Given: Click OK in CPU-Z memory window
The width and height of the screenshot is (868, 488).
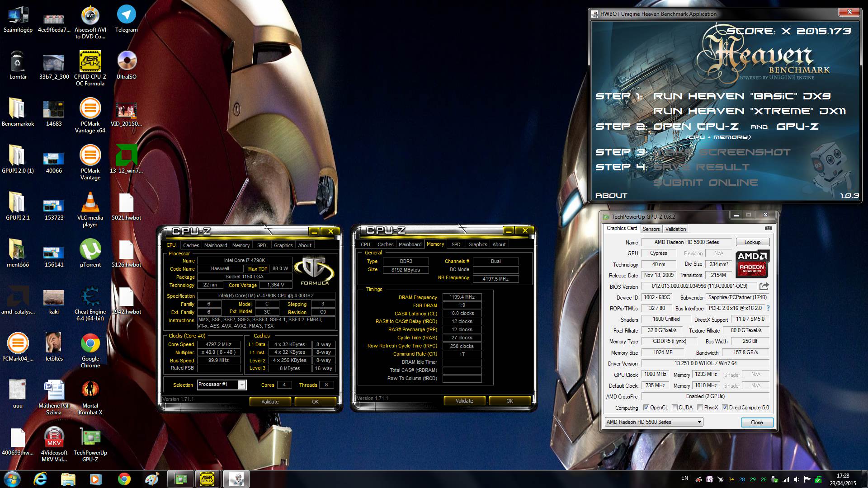Looking at the screenshot, I should 509,401.
